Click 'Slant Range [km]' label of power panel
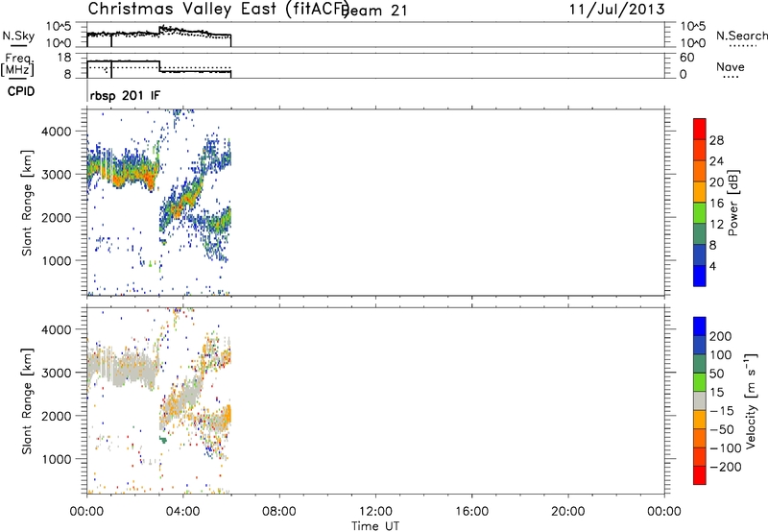The image size is (768, 532). pos(27,203)
